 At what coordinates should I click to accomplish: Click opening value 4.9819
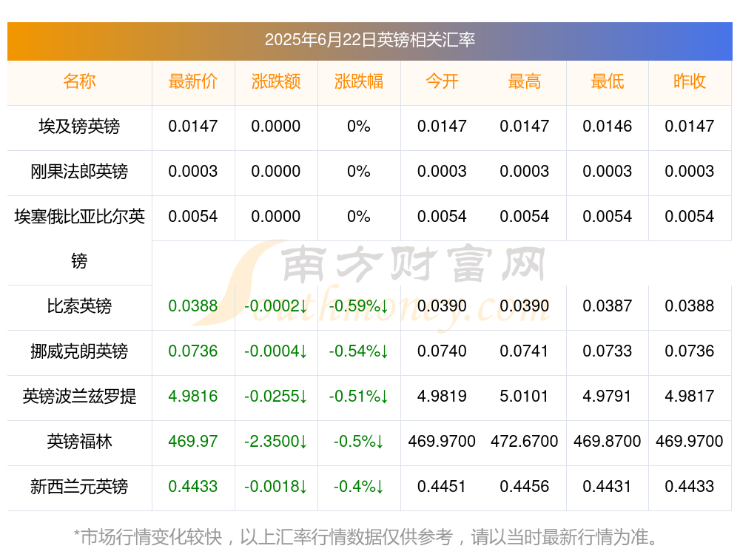point(442,397)
